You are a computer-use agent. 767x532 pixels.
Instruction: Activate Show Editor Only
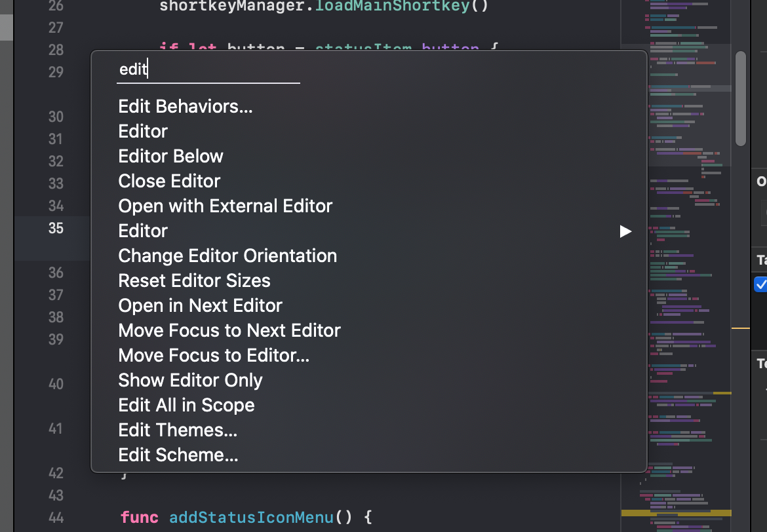coord(190,380)
